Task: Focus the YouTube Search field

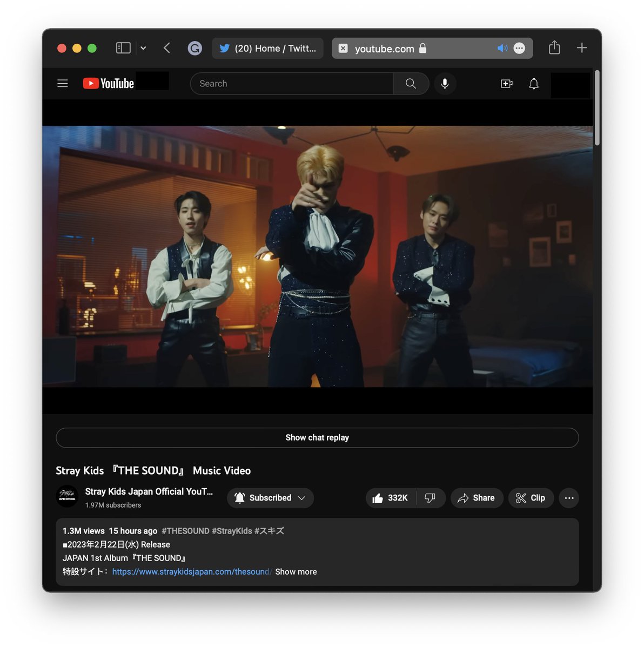Action: pyautogui.click(x=292, y=84)
